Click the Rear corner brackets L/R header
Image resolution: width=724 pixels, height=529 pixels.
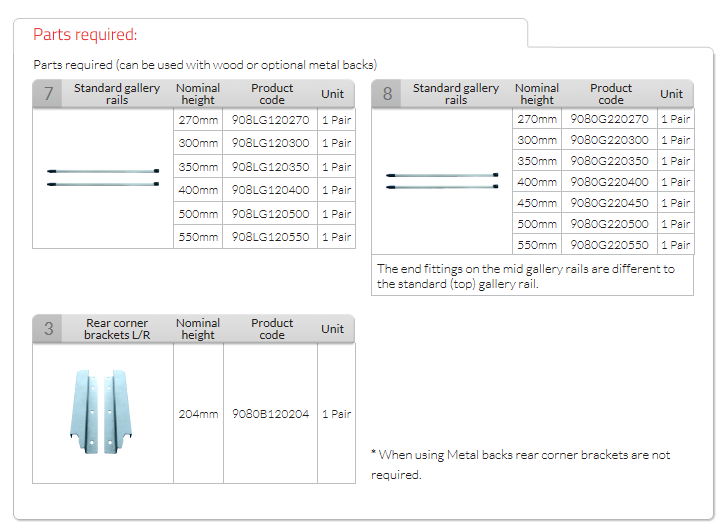[x=117, y=329]
